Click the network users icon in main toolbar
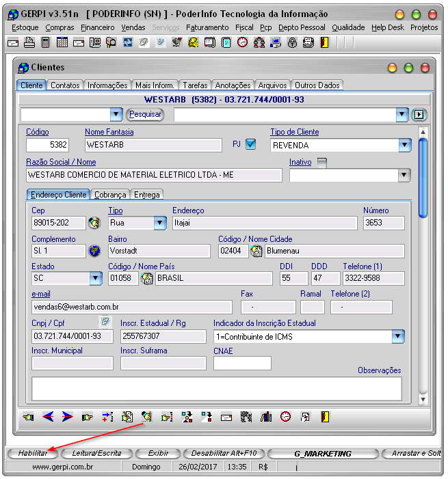The height and width of the screenshot is (479, 448). point(259,42)
